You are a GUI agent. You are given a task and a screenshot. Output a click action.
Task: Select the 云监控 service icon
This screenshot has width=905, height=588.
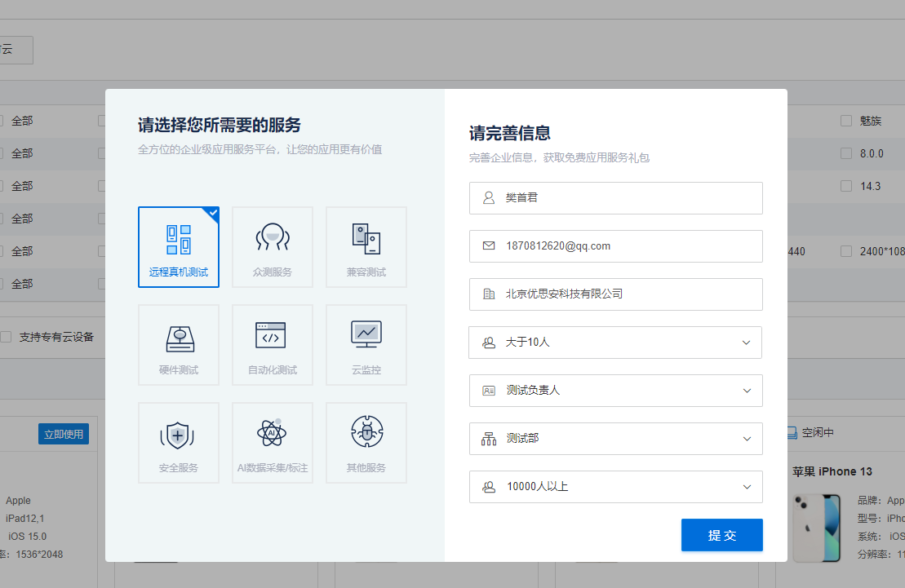366,334
